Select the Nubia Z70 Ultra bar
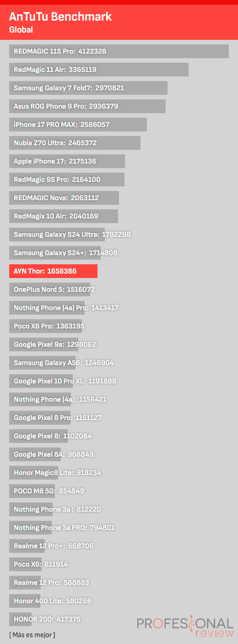Screen dimensions: 238x644 click(x=75, y=143)
